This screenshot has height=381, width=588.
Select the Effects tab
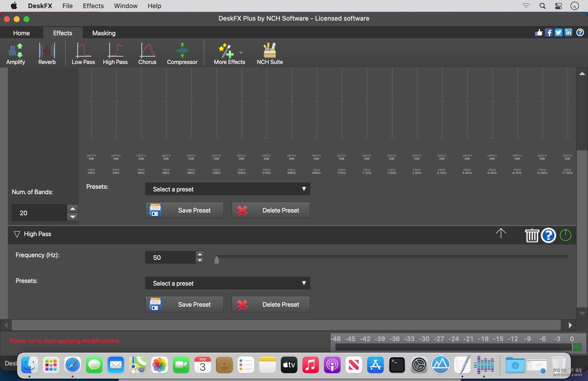coord(63,33)
